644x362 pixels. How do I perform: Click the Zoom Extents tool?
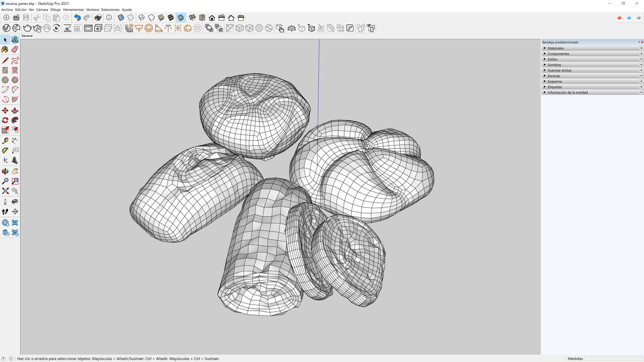point(5,191)
